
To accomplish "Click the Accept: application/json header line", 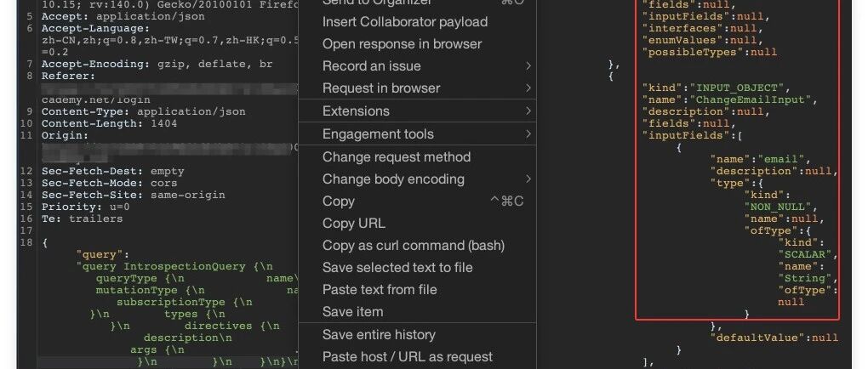I will [x=123, y=17].
